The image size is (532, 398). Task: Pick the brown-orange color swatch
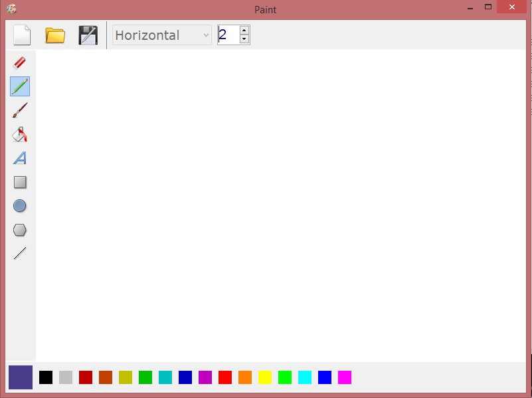point(106,377)
